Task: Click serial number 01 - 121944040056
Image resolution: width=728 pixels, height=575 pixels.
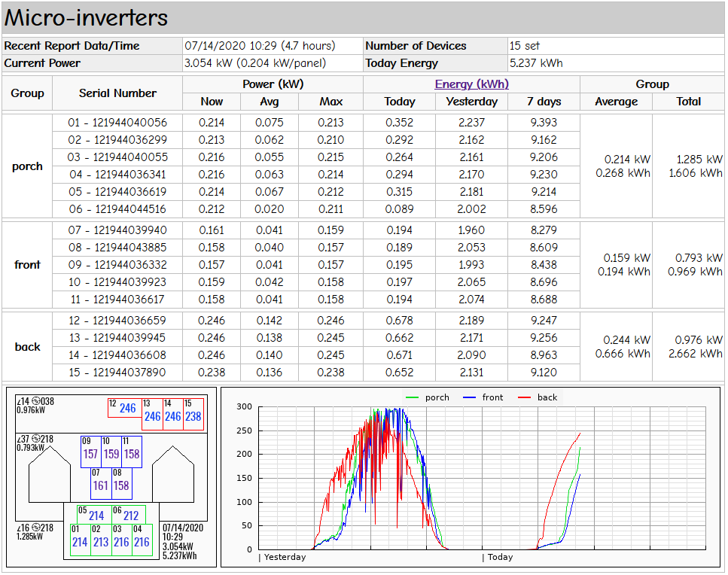Action: click(117, 123)
